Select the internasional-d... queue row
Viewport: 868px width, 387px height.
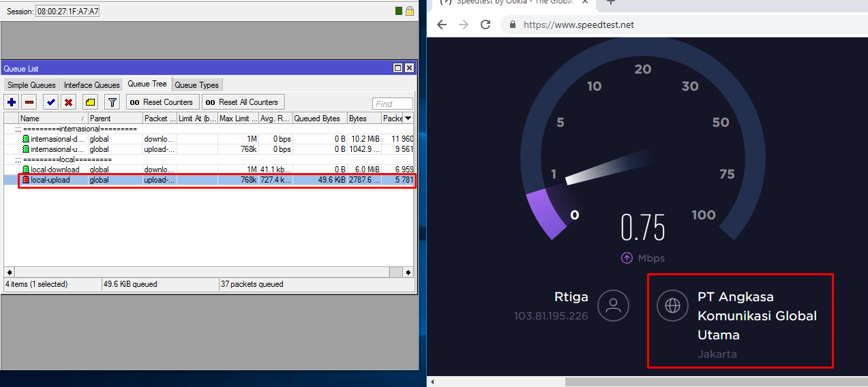[x=209, y=139]
